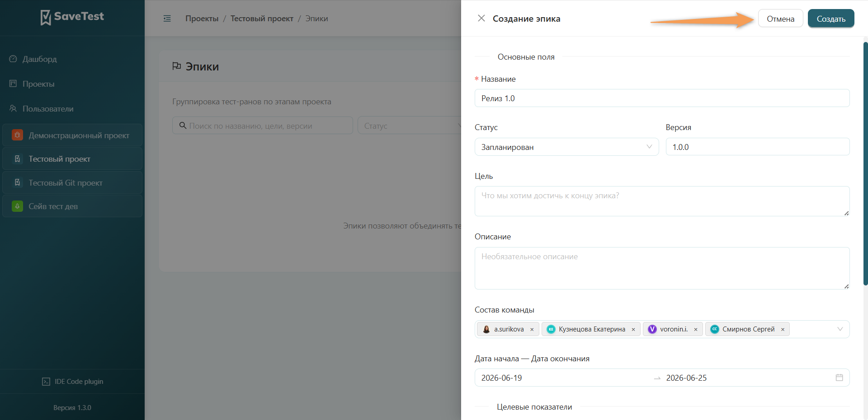The image size is (868, 420).
Task: Collapse sidebar using the menu fold icon
Action: [x=167, y=19]
